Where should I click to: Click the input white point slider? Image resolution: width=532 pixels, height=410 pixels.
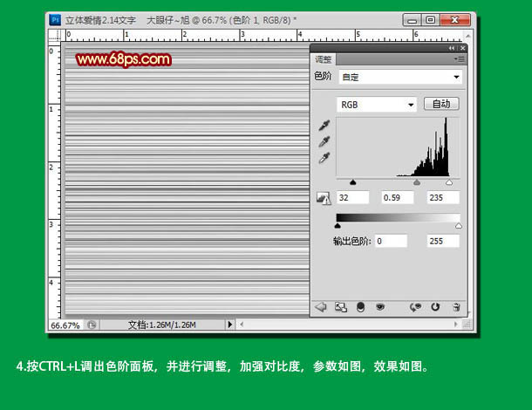coord(449,182)
